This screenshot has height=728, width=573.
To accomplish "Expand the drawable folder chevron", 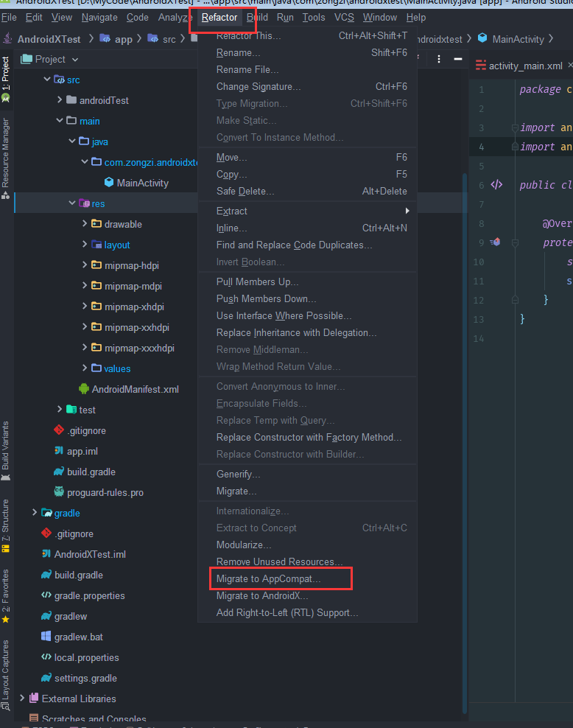I will click(85, 224).
